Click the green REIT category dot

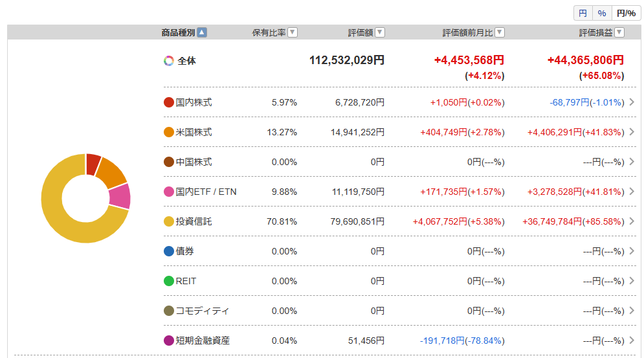tap(169, 281)
